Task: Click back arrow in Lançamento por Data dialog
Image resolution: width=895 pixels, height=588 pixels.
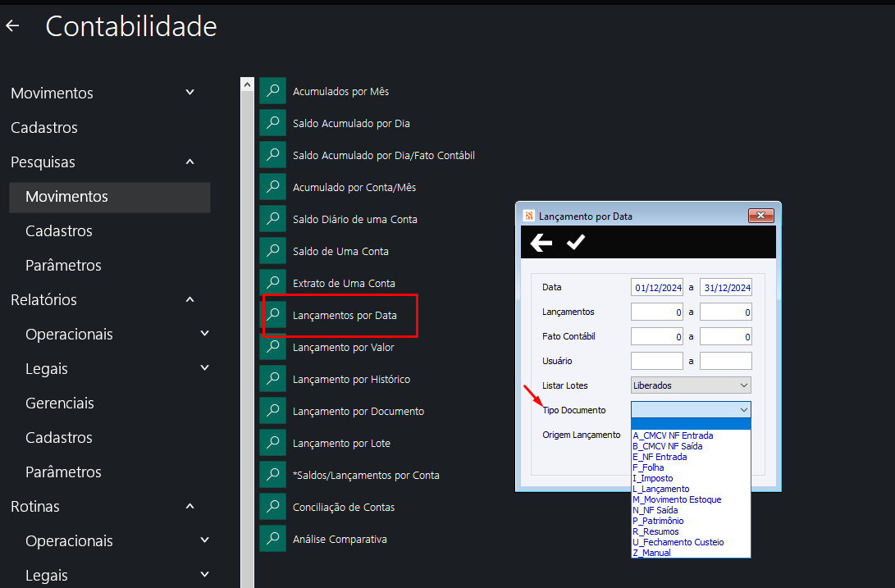Action: click(541, 243)
